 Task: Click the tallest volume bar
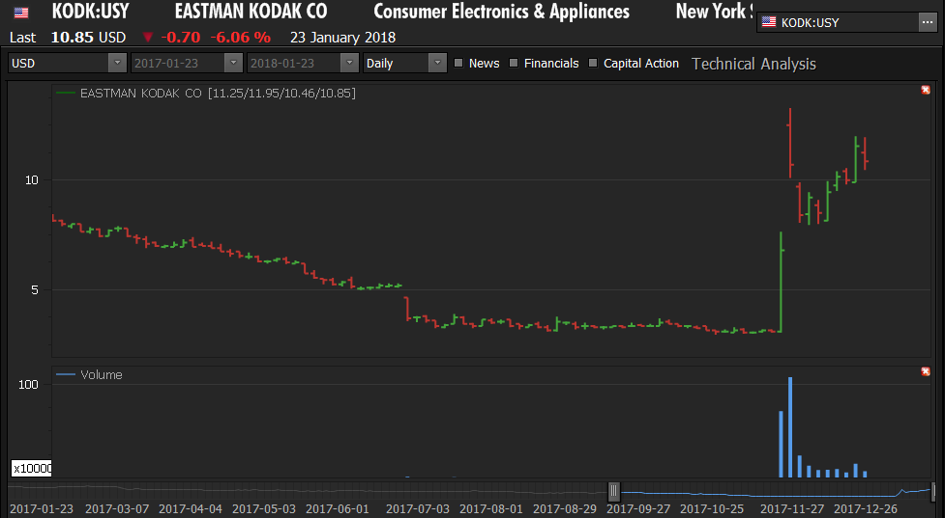(x=790, y=427)
